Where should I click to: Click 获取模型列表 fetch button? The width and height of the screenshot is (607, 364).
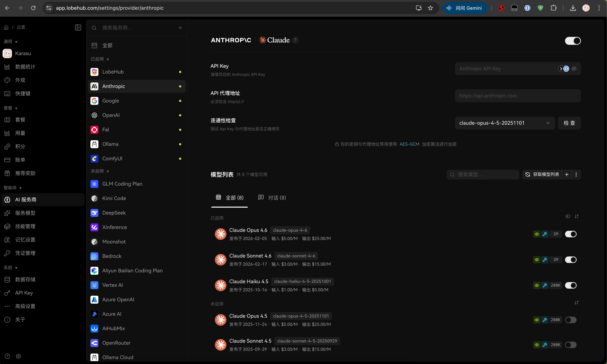tap(542, 175)
